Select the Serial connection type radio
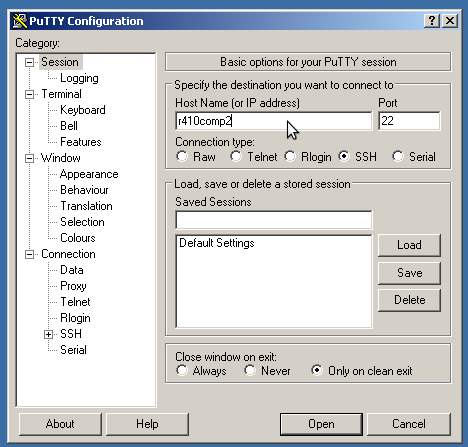This screenshot has width=468, height=447. coord(398,156)
